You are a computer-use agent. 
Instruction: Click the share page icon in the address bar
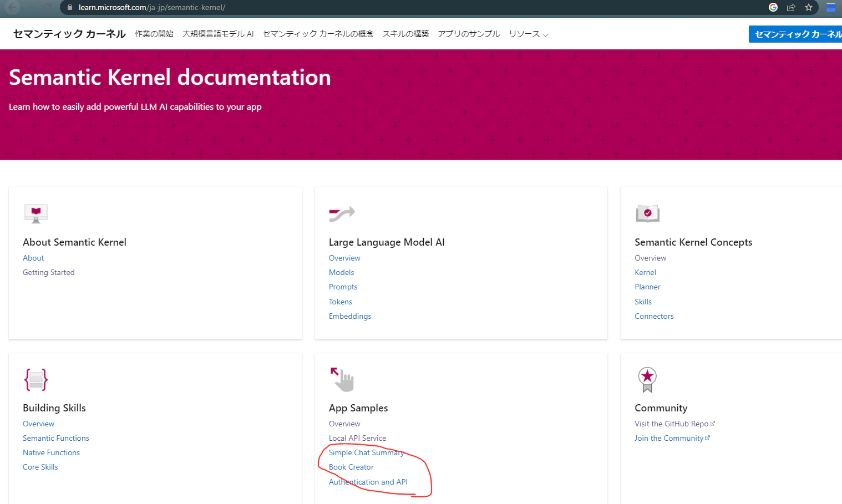pyautogui.click(x=791, y=7)
